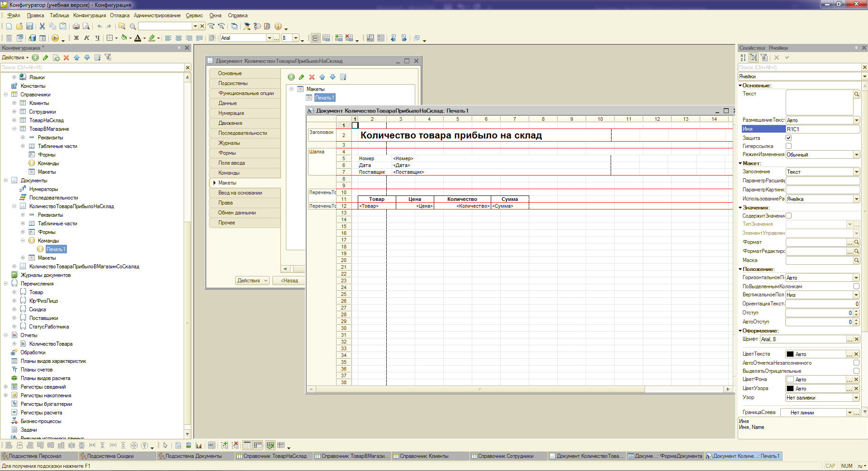Click the Действия button in document window
The width and height of the screenshot is (868, 471).
[252, 281]
